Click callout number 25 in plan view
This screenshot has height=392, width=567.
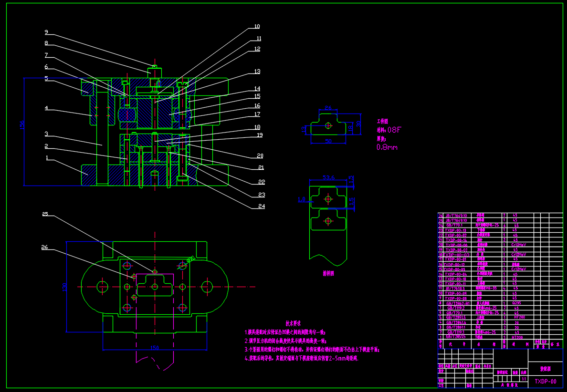tap(45, 214)
